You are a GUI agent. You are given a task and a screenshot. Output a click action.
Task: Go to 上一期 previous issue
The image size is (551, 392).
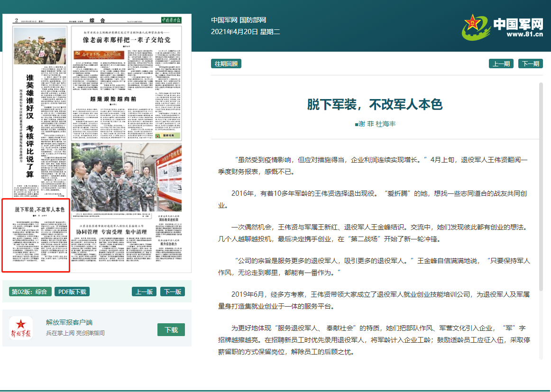tap(501, 64)
